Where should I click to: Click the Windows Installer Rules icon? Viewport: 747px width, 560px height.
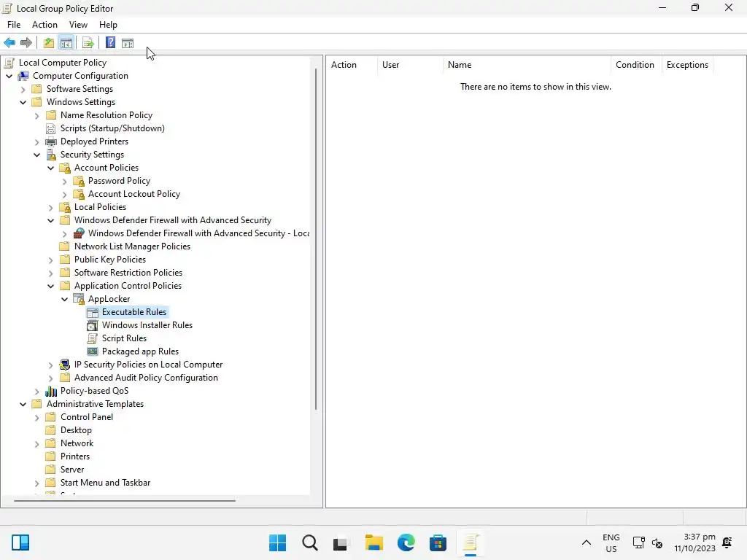pyautogui.click(x=93, y=325)
